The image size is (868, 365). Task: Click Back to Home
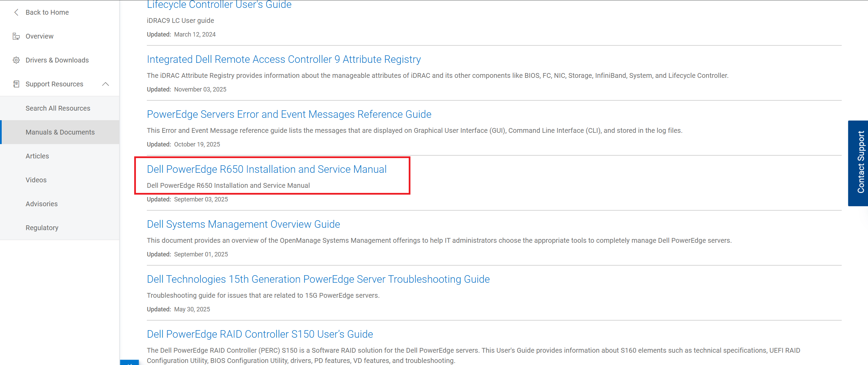[x=47, y=12]
